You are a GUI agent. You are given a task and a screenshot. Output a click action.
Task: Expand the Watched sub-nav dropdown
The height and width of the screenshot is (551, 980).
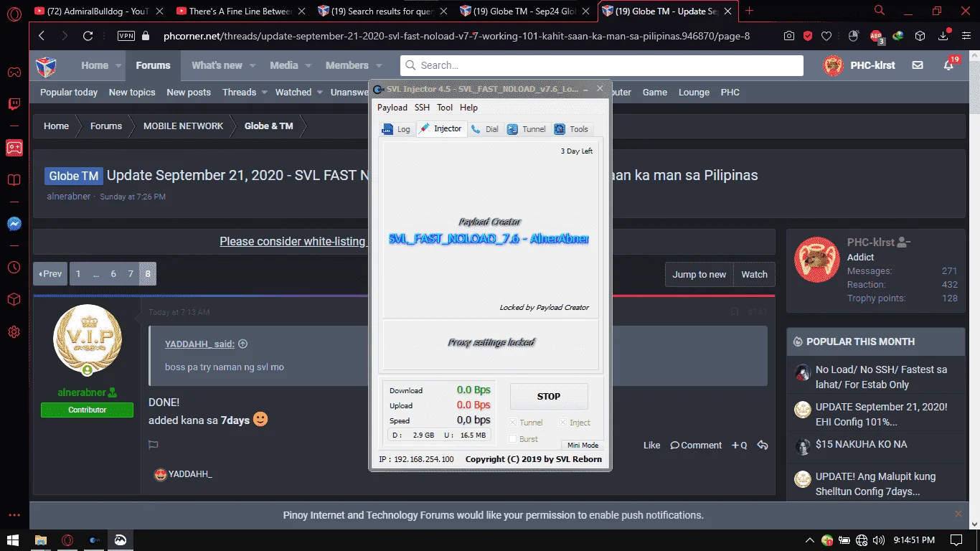pyautogui.click(x=319, y=93)
